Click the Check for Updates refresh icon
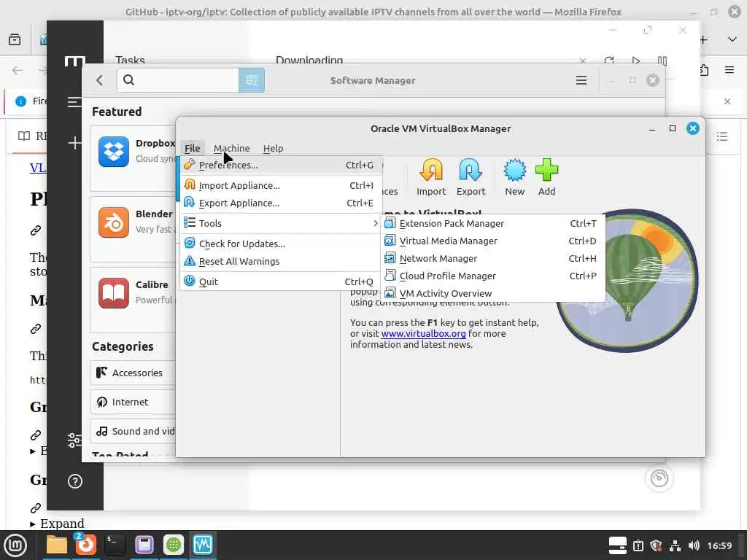 [x=189, y=244]
